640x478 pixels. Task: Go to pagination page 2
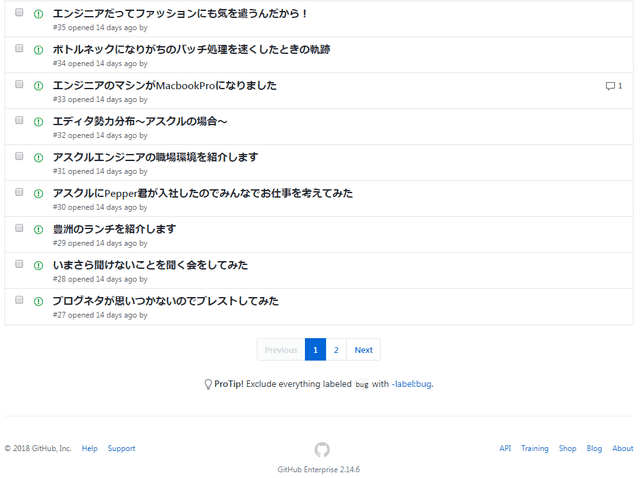336,350
